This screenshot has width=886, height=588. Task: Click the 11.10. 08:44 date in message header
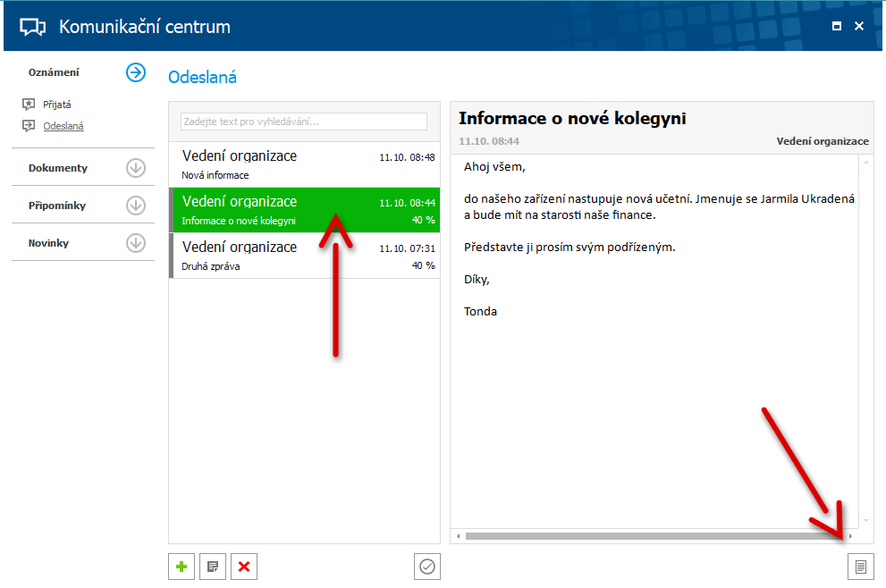(x=489, y=141)
